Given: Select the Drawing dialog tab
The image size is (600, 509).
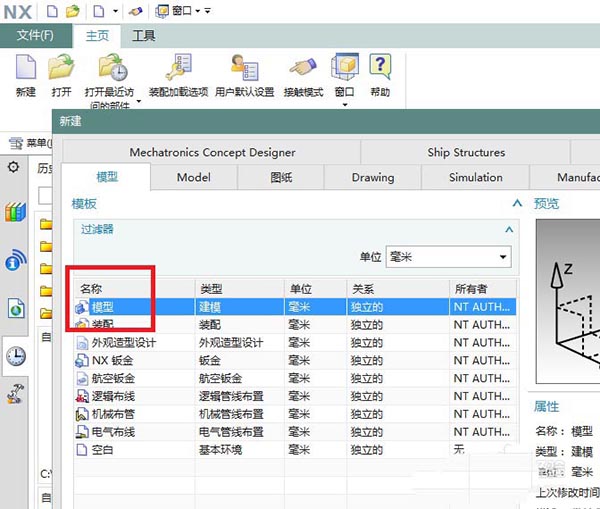Looking at the screenshot, I should pos(373,177).
